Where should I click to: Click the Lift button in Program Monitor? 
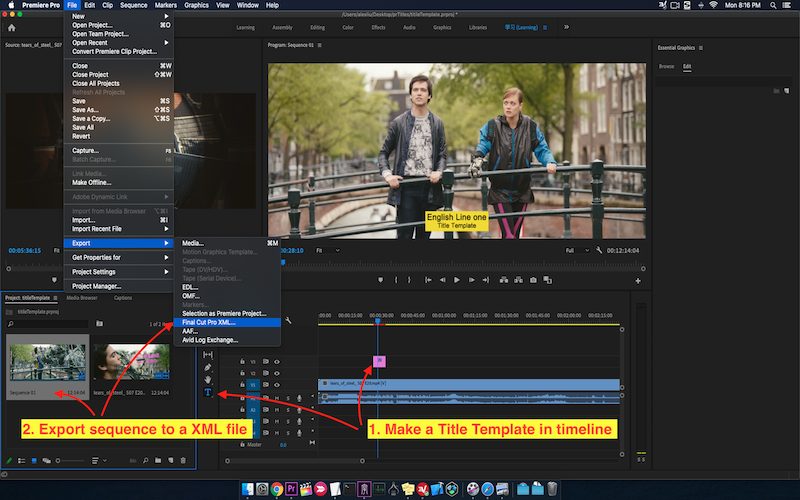click(504, 280)
